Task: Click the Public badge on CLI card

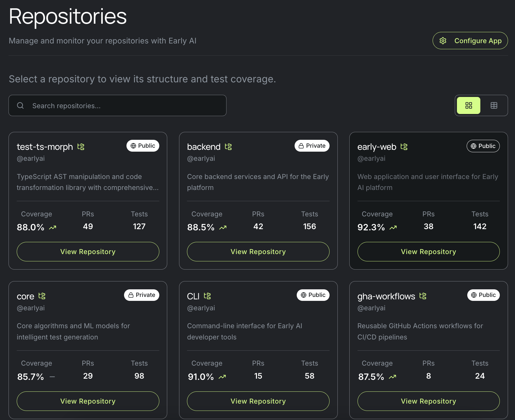Action: [x=313, y=295]
